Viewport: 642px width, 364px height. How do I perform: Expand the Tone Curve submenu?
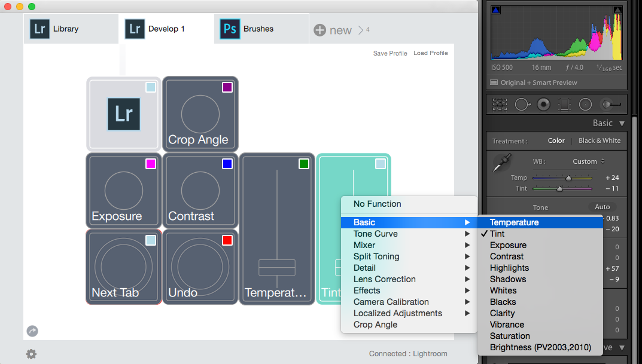[x=409, y=234]
